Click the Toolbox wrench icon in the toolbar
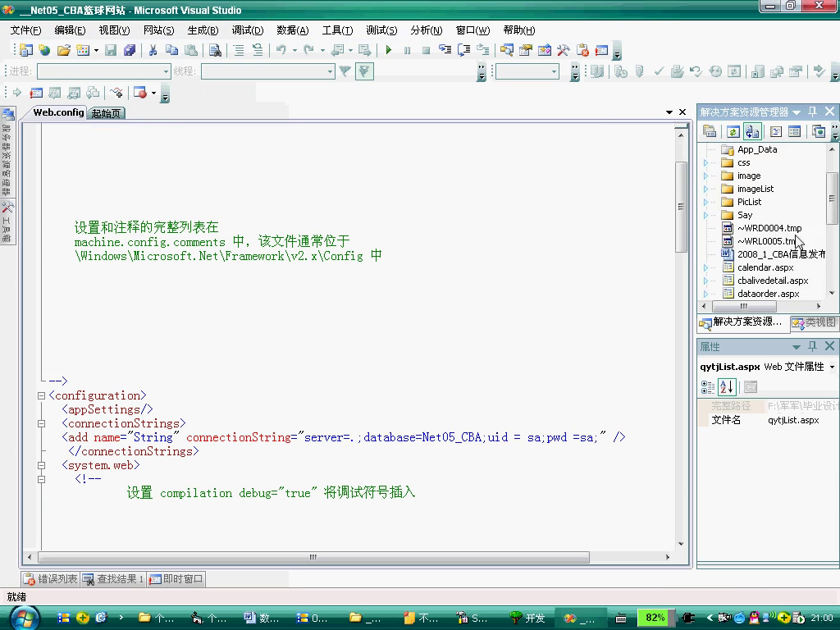 coord(564,50)
